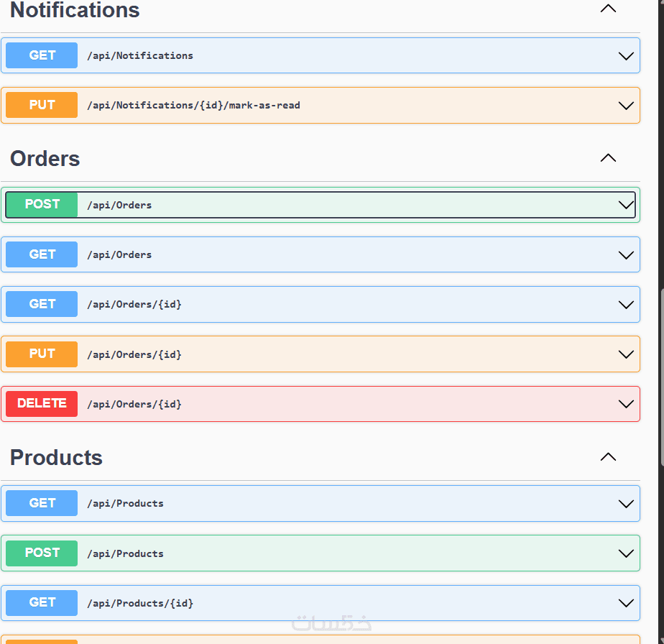Expand the PUT mark-as-read row arrow
Image resolution: width=664 pixels, height=644 pixels.
pos(626,106)
